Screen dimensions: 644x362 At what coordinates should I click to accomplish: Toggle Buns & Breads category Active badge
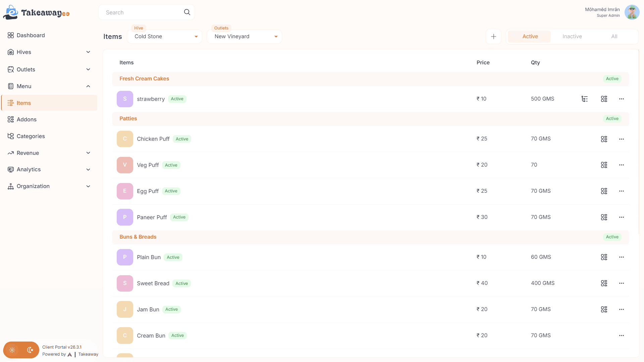612,237
